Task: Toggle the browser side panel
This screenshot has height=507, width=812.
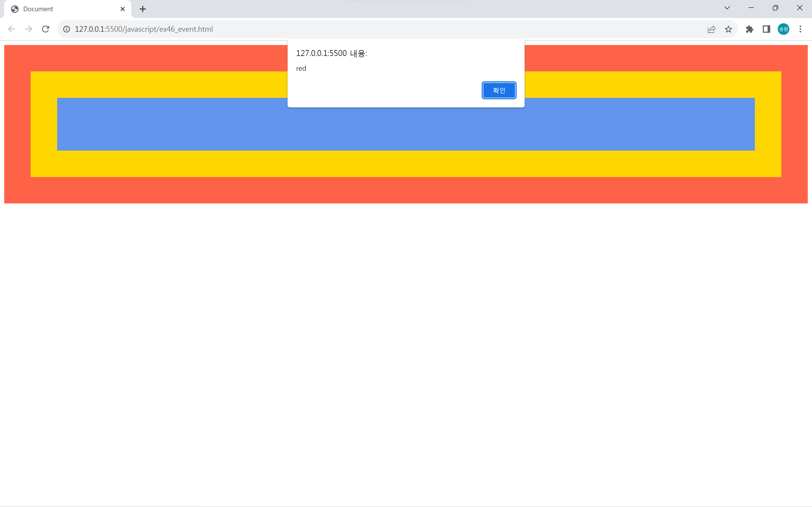Action: (766, 29)
